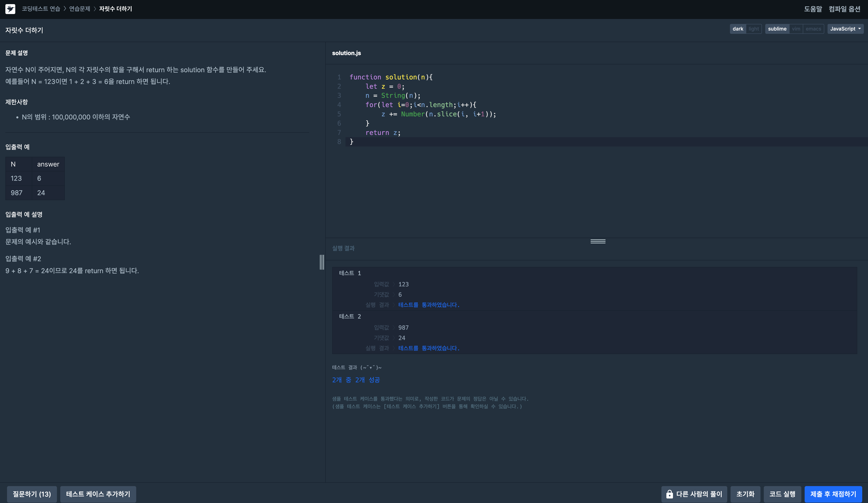Click 테스트 2 result heading

click(350, 316)
